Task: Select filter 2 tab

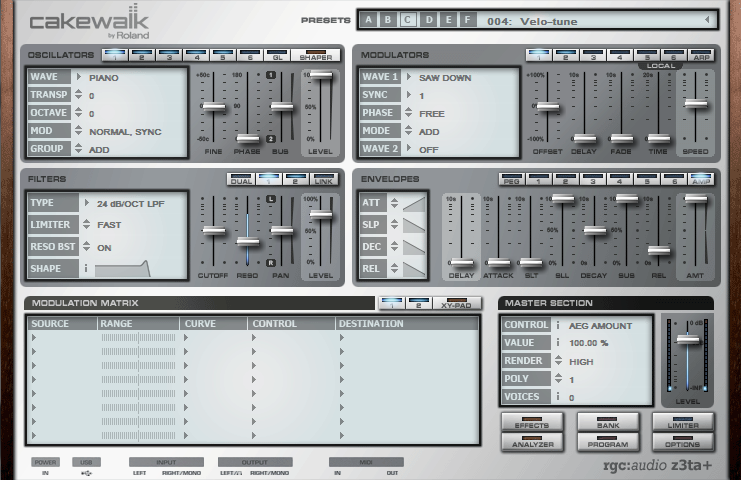Action: pos(295,180)
